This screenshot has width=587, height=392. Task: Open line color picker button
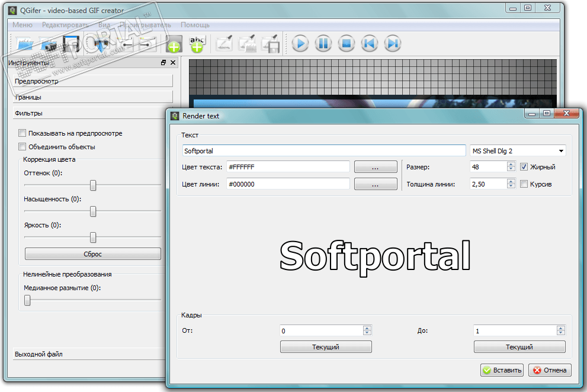376,184
